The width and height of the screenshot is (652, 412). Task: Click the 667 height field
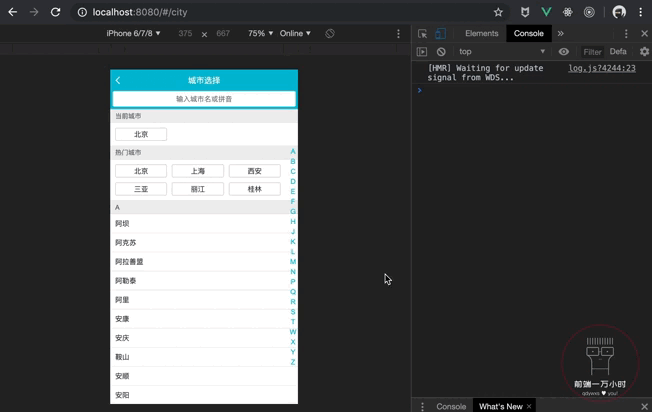223,33
